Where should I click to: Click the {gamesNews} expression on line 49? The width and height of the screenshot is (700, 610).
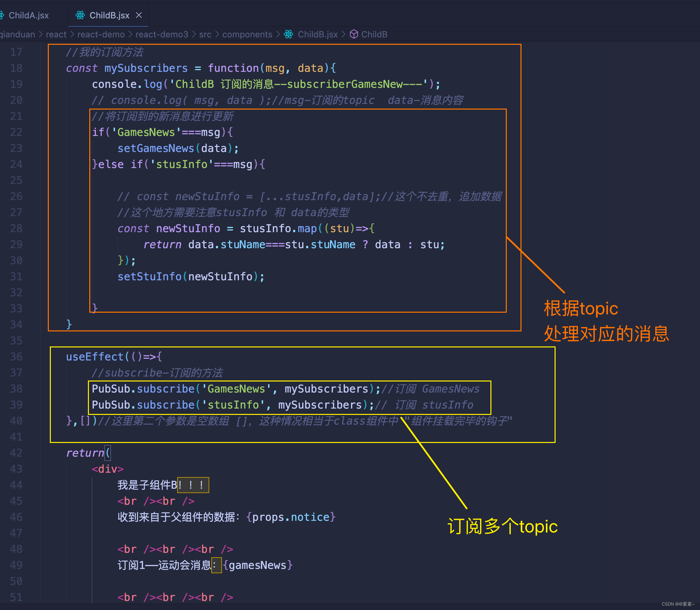(257, 565)
